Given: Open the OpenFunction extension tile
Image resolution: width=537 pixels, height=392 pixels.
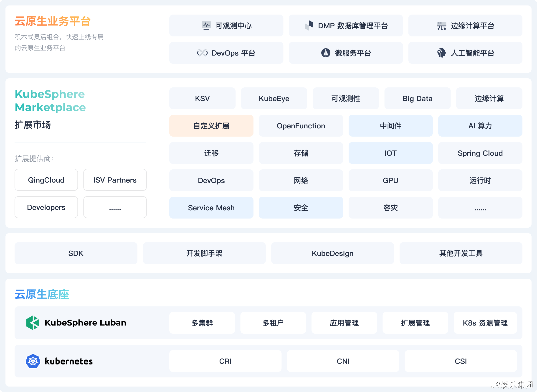Looking at the screenshot, I should point(301,126).
